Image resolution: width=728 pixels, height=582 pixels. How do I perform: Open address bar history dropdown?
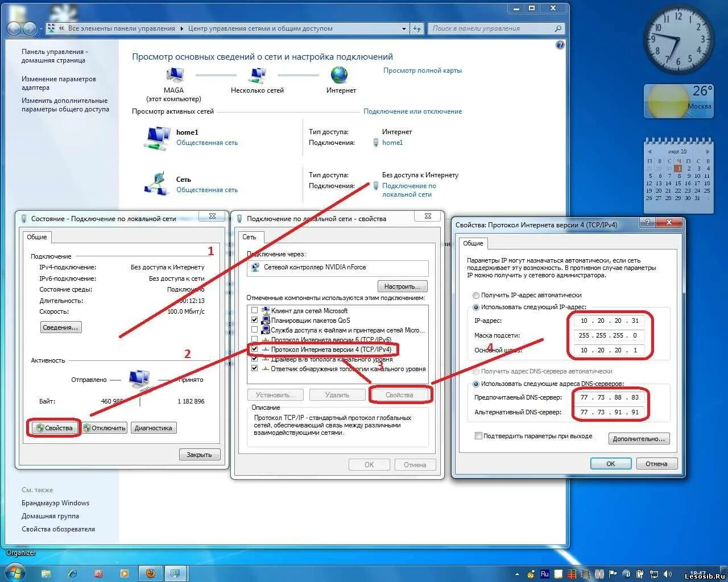pos(404,28)
